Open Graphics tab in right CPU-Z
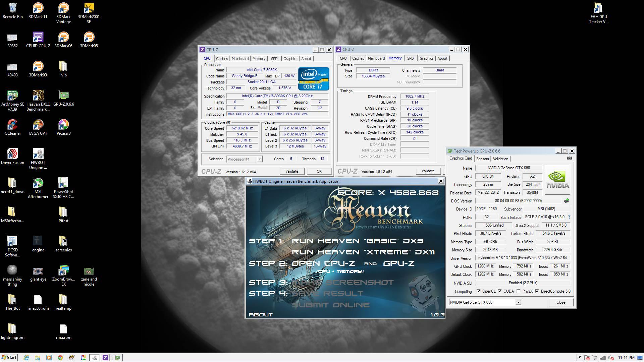The width and height of the screenshot is (644, 362). tap(426, 58)
